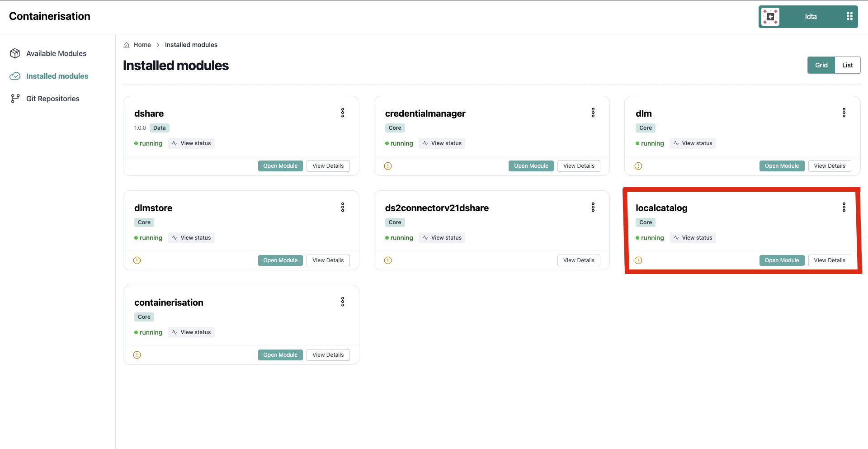Expand the localcatalog card options menu
Screen dimensions: 868x449
click(844, 207)
